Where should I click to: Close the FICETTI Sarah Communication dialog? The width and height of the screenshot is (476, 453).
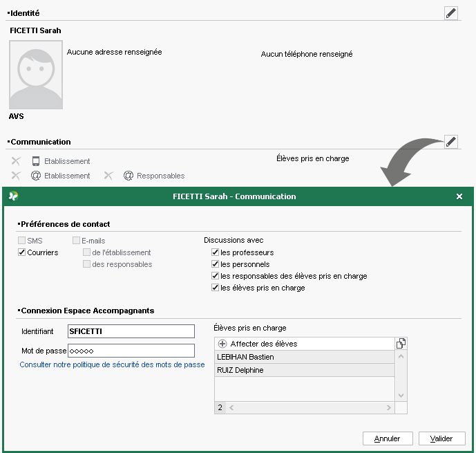459,196
